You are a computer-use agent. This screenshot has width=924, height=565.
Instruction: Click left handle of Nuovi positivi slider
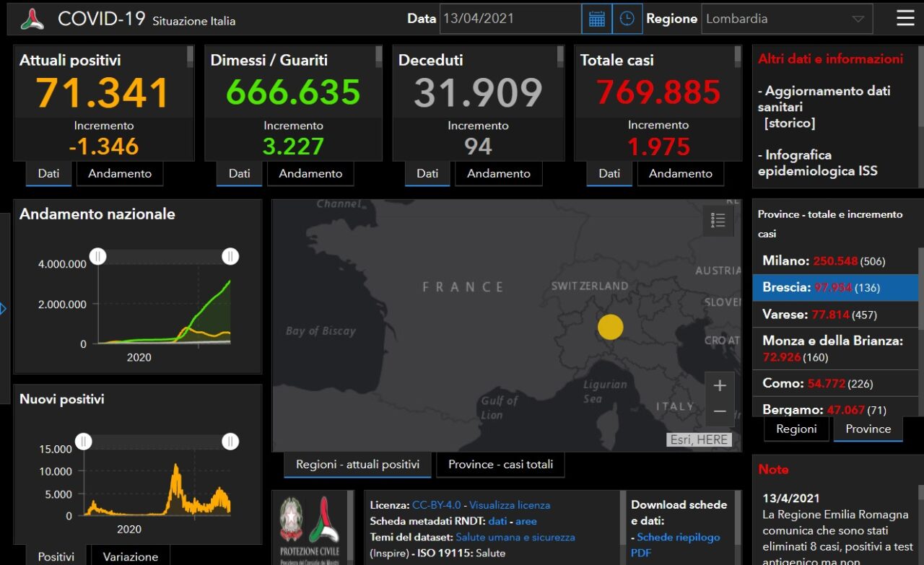[84, 441]
